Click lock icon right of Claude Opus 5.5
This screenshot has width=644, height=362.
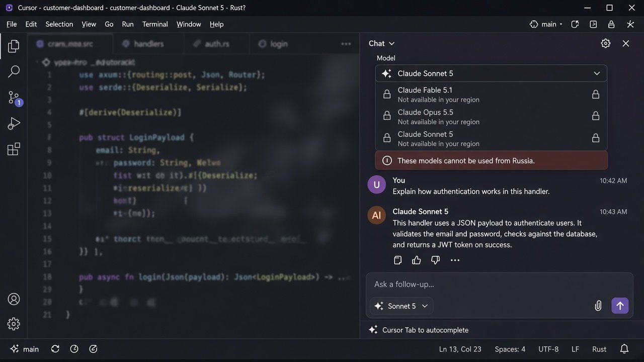pyautogui.click(x=596, y=116)
